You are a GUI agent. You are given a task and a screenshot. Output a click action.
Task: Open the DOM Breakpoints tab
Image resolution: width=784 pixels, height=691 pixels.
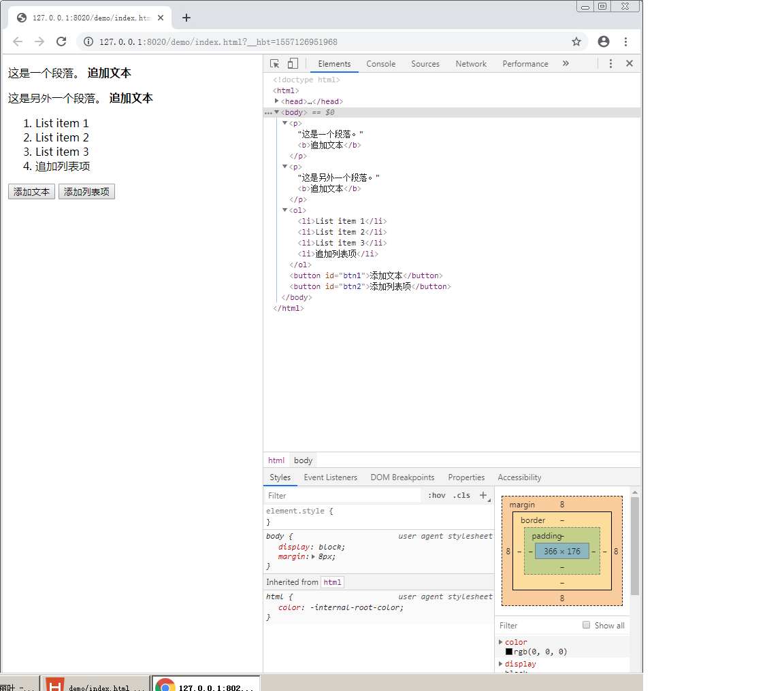coord(402,477)
